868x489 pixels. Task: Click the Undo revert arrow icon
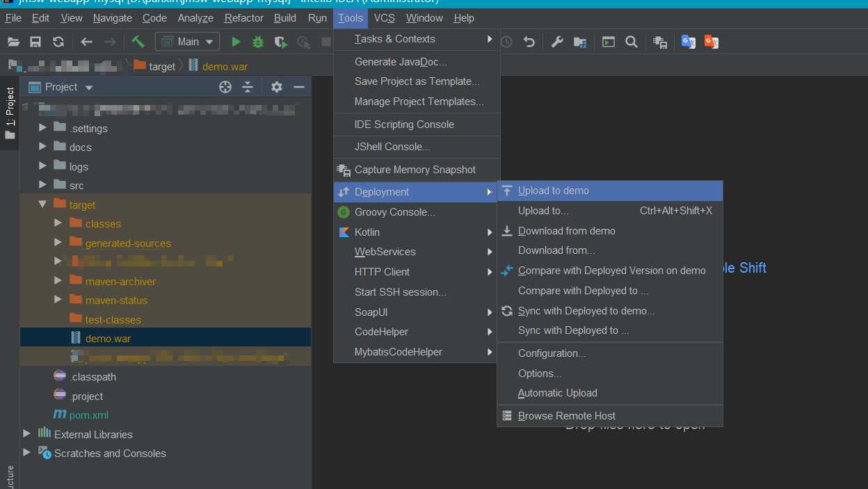click(x=529, y=42)
